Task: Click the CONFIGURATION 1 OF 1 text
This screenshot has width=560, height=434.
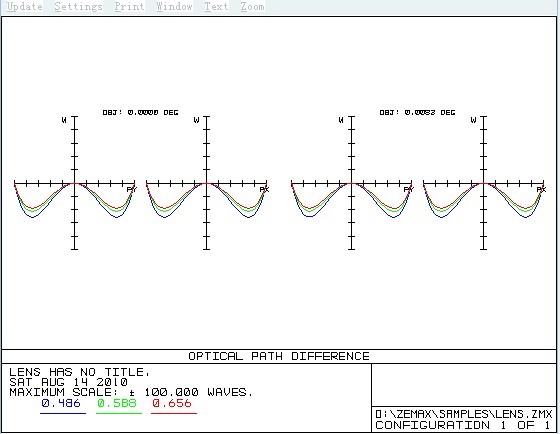Action: [463, 425]
